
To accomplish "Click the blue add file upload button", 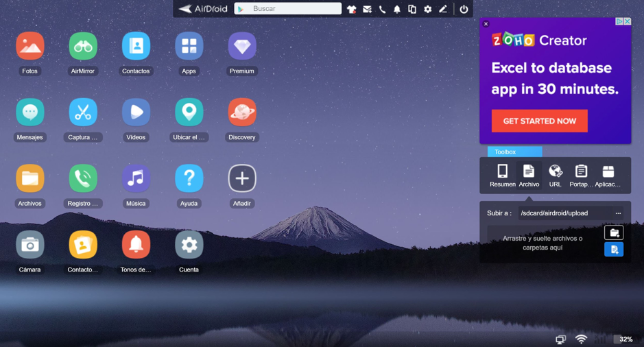I will pyautogui.click(x=614, y=249).
